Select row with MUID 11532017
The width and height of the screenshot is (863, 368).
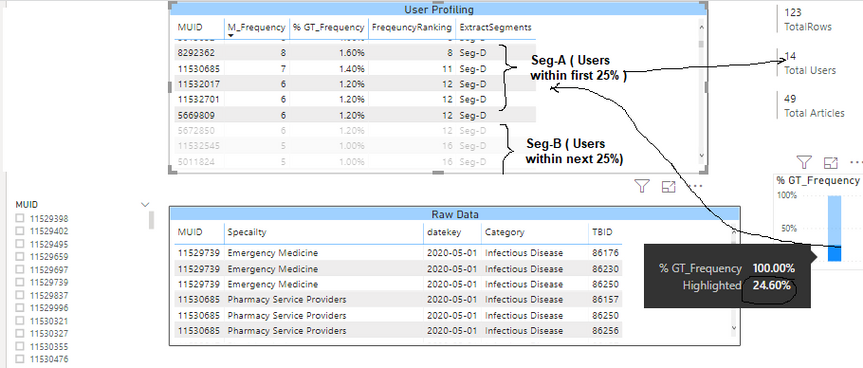[356, 84]
